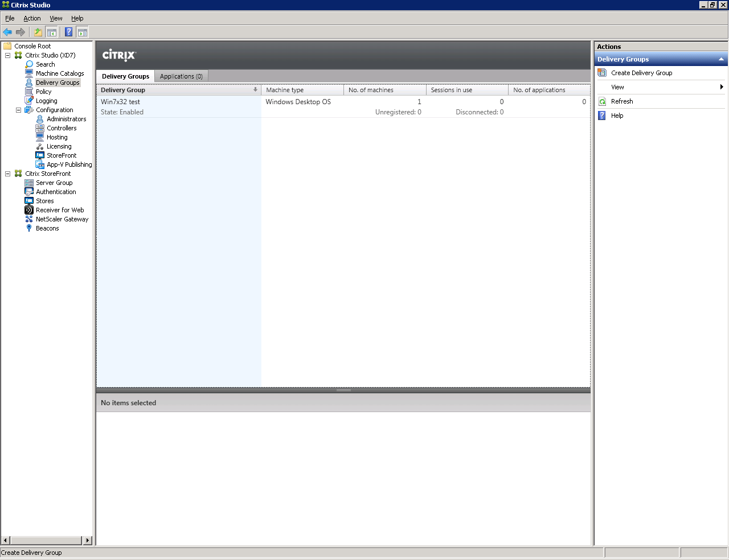Click the Forward arrow toolbar icon
Viewport: 729px width, 560px height.
click(x=21, y=32)
